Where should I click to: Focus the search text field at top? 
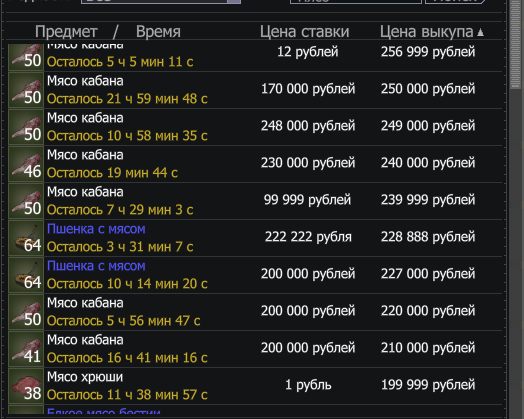pyautogui.click(x=356, y=2)
